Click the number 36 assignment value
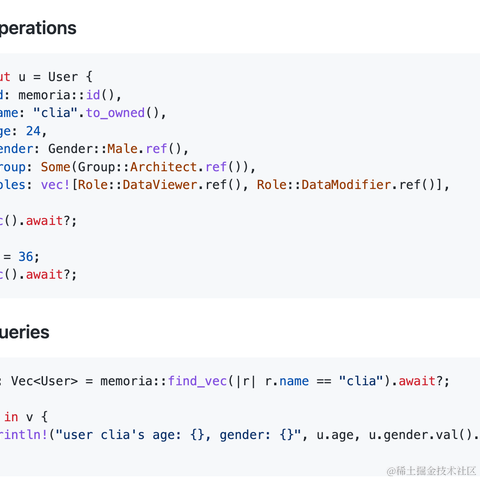 pyautogui.click(x=26, y=257)
